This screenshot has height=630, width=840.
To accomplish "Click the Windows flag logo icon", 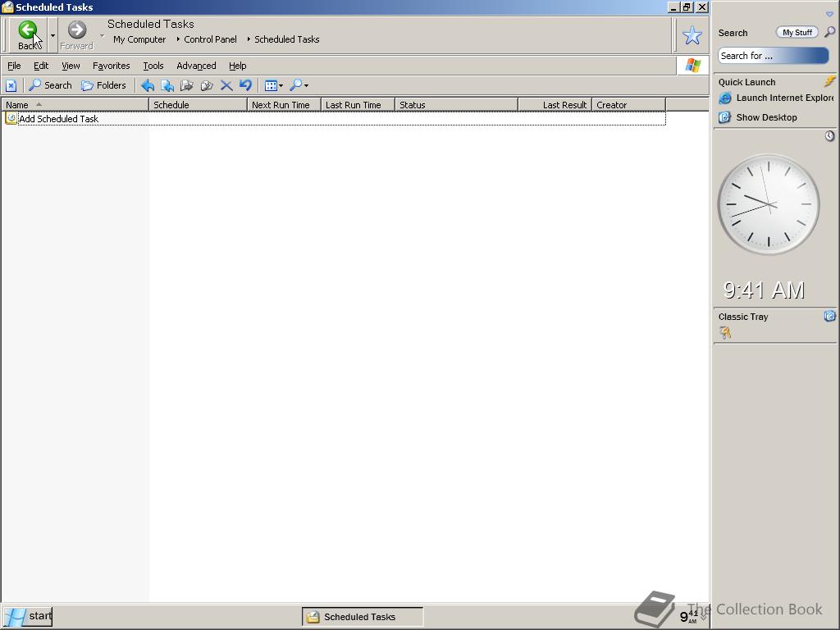I will click(692, 66).
